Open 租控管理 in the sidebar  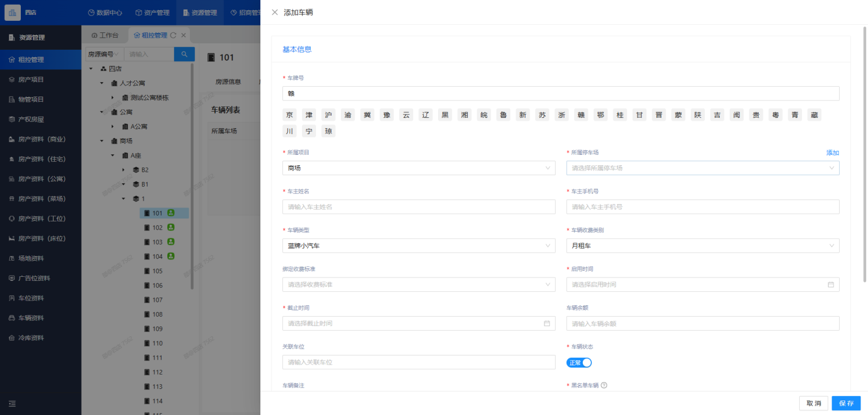41,60
